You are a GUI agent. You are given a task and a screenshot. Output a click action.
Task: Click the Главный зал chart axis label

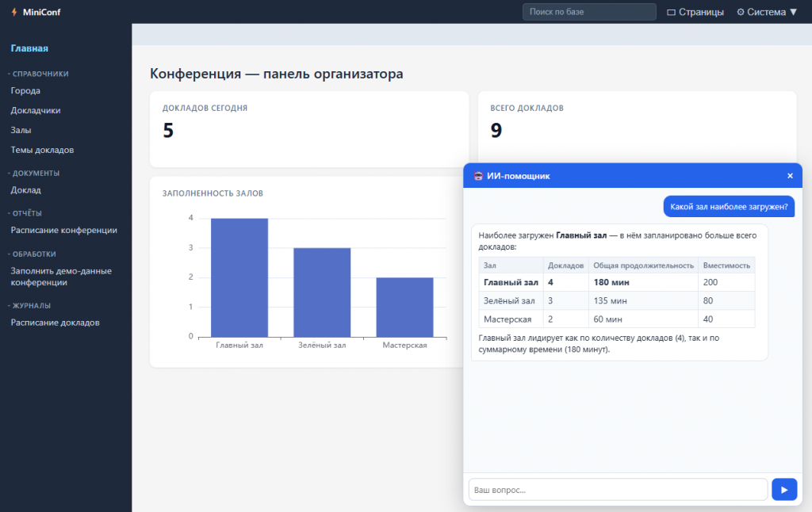tap(239, 345)
